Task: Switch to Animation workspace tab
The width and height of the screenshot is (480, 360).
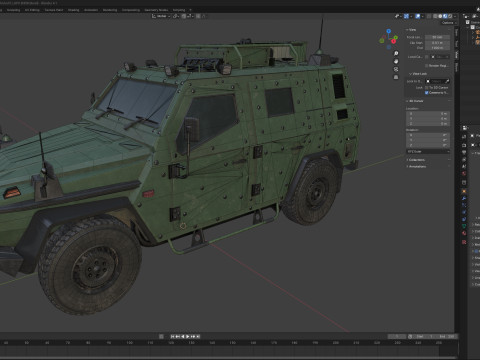Action: click(x=91, y=10)
